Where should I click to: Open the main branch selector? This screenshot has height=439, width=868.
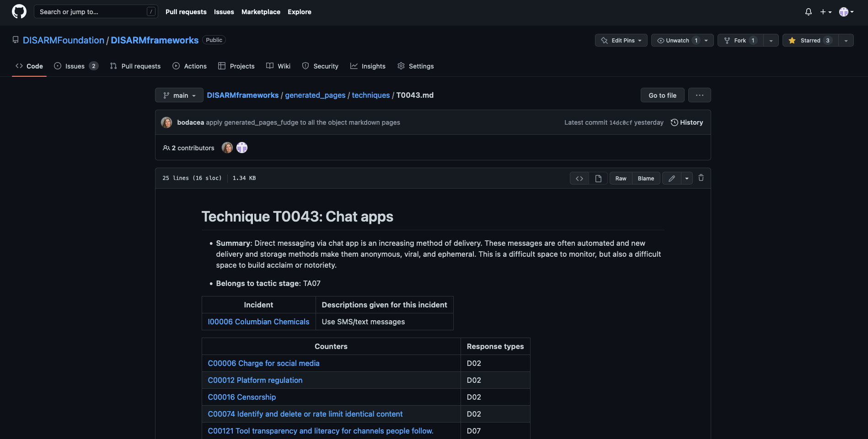179,95
